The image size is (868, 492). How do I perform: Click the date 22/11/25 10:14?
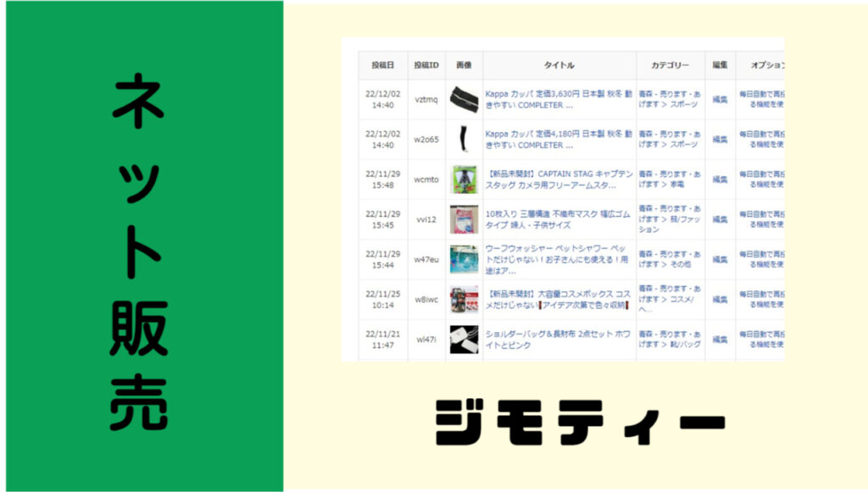pos(383,300)
